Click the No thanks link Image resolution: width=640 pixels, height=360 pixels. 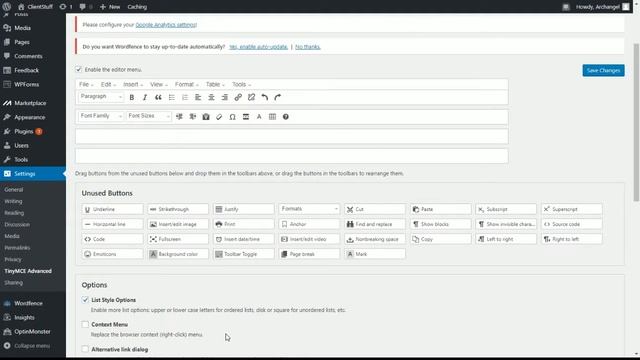pyautogui.click(x=308, y=47)
